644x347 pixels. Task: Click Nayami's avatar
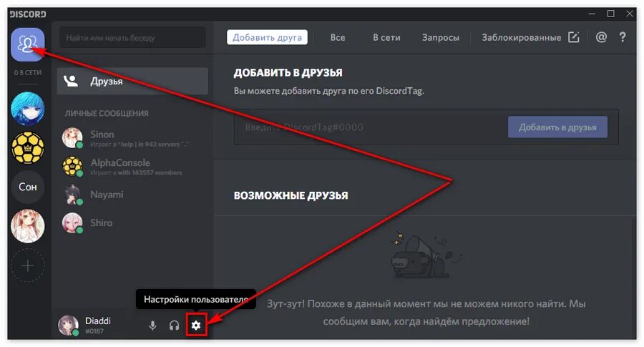click(72, 195)
